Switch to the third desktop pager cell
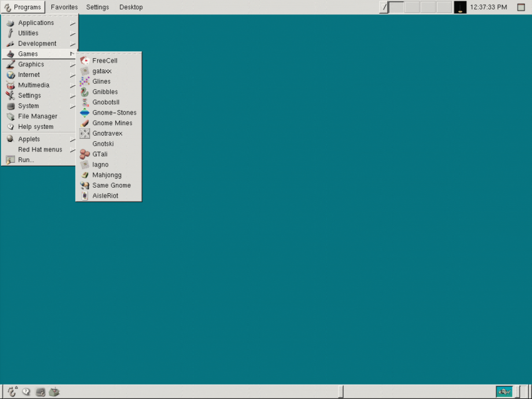The width and height of the screenshot is (532, 399). point(428,7)
